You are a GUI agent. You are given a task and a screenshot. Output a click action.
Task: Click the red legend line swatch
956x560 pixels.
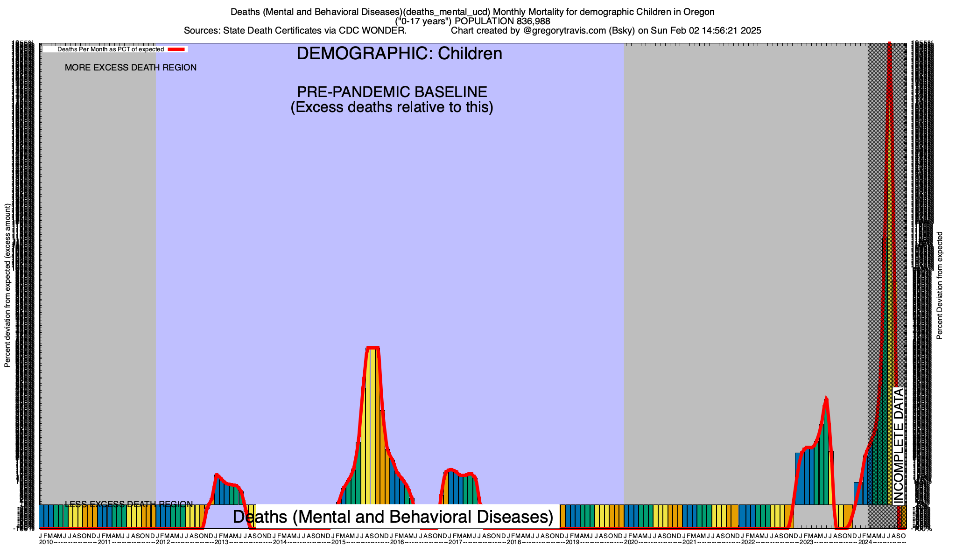pos(177,49)
